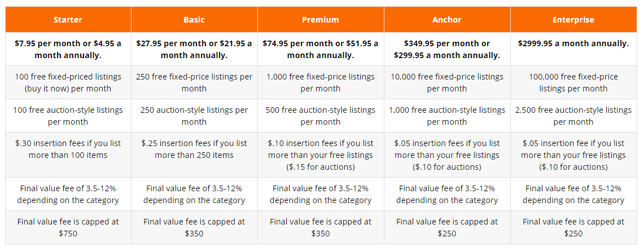The height and width of the screenshot is (251, 644).
Task: Click the Enterprise column header
Action: (573, 20)
